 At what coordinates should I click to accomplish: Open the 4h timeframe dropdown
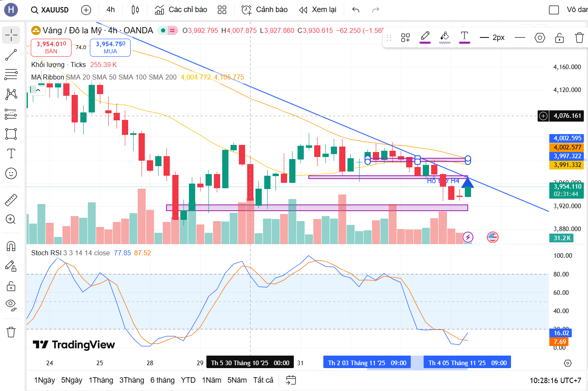point(111,10)
